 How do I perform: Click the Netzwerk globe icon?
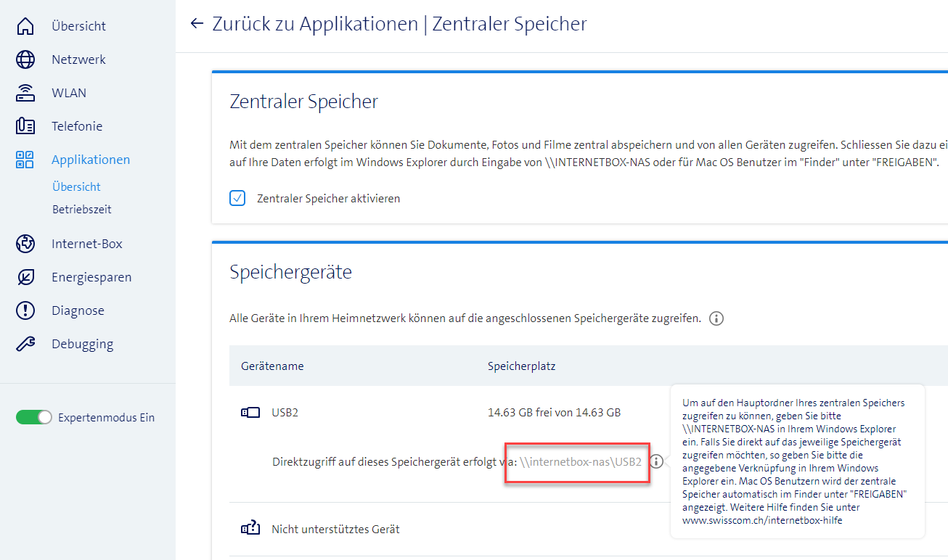point(25,59)
